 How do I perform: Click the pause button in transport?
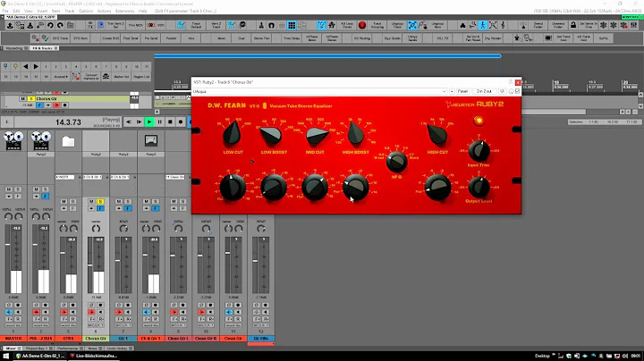click(x=160, y=122)
